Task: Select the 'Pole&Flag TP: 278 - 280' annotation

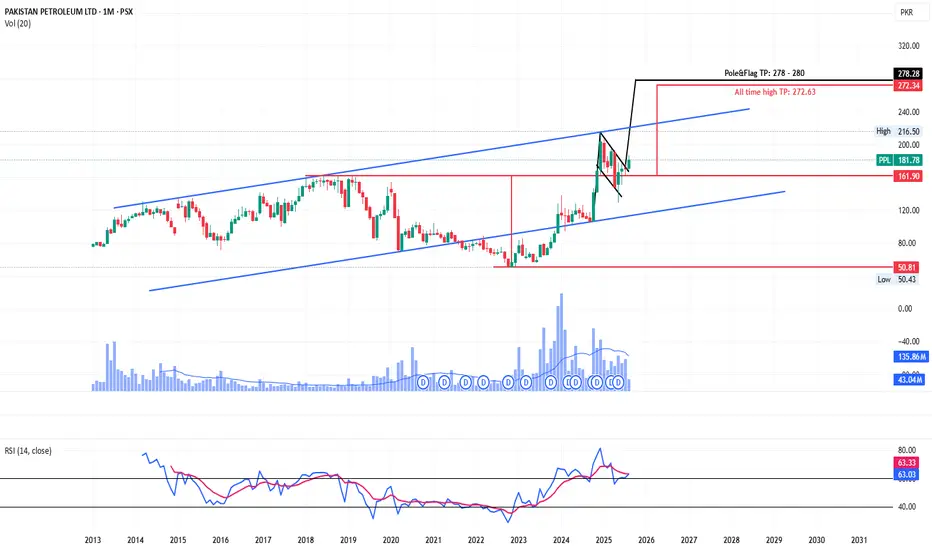Action: [x=764, y=73]
